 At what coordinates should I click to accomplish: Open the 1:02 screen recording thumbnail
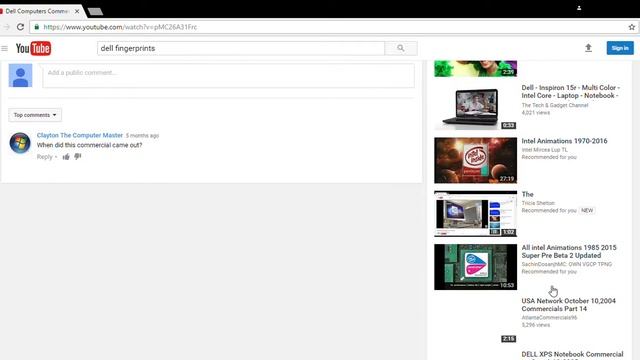[476, 214]
